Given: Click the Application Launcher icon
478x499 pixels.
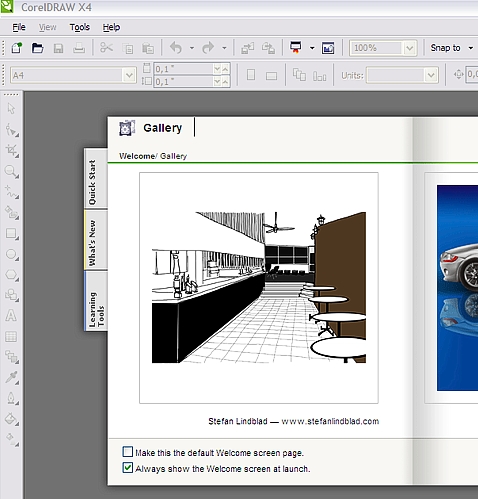Looking at the screenshot, I should point(296,48).
